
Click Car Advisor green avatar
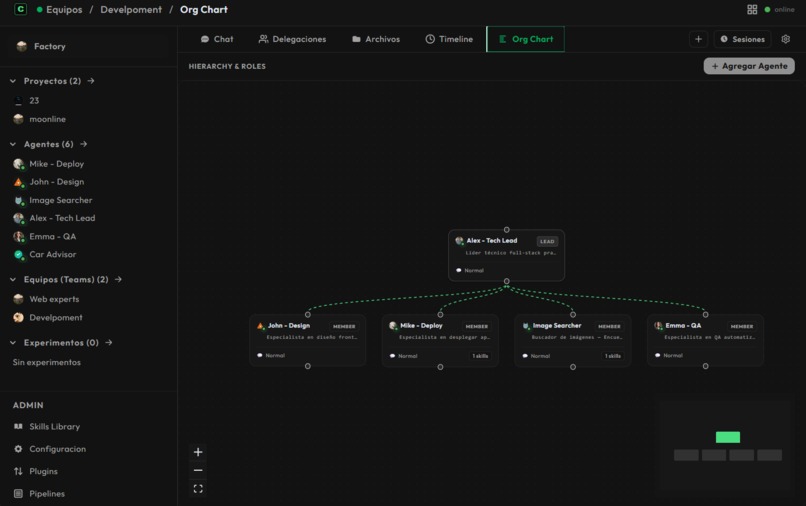[x=19, y=255]
